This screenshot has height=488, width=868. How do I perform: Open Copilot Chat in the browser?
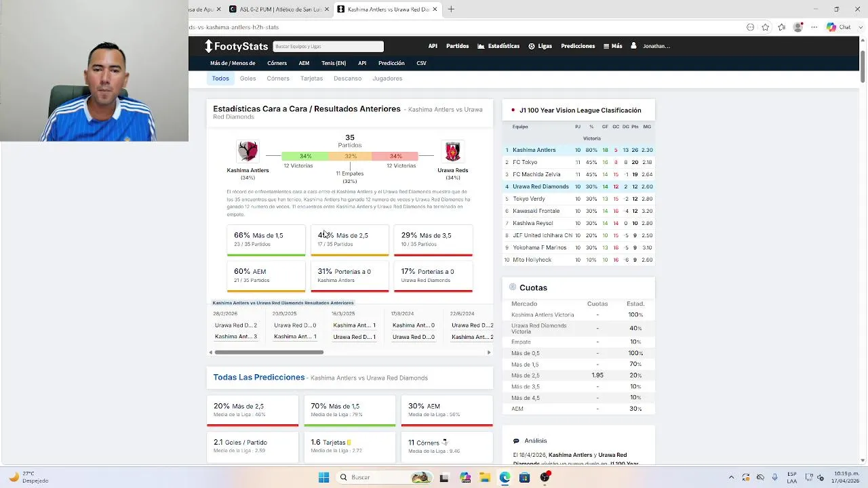(838, 27)
